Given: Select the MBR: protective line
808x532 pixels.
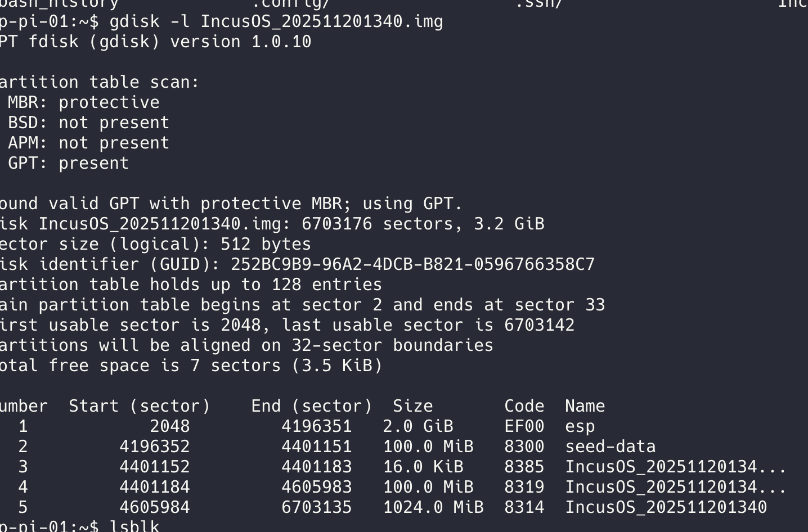Looking at the screenshot, I should tap(83, 102).
